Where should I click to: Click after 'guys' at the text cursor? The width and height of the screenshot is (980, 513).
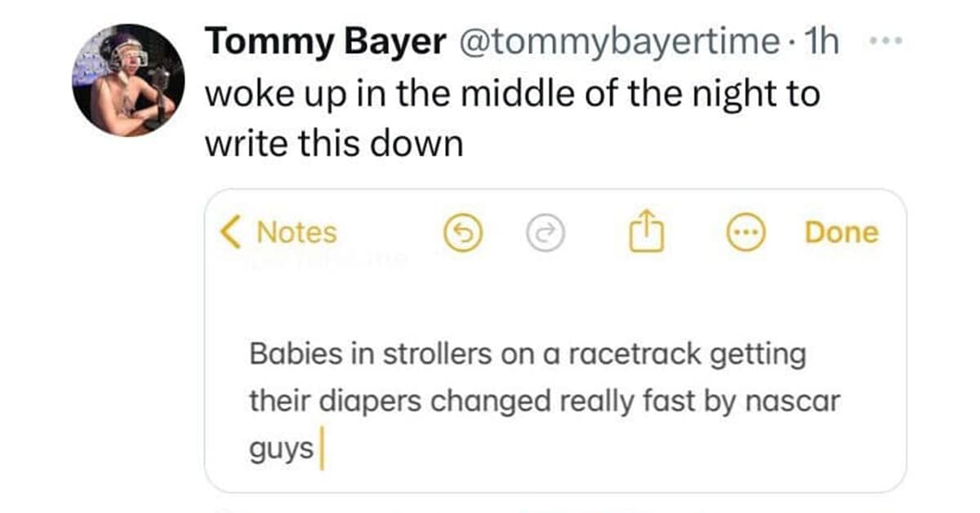tap(322, 450)
